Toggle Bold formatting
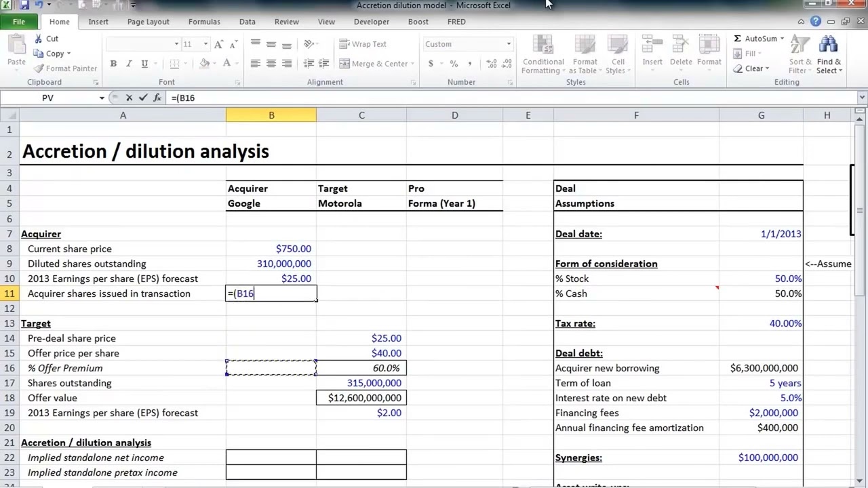Viewport: 868px width, 488px height. click(x=113, y=64)
